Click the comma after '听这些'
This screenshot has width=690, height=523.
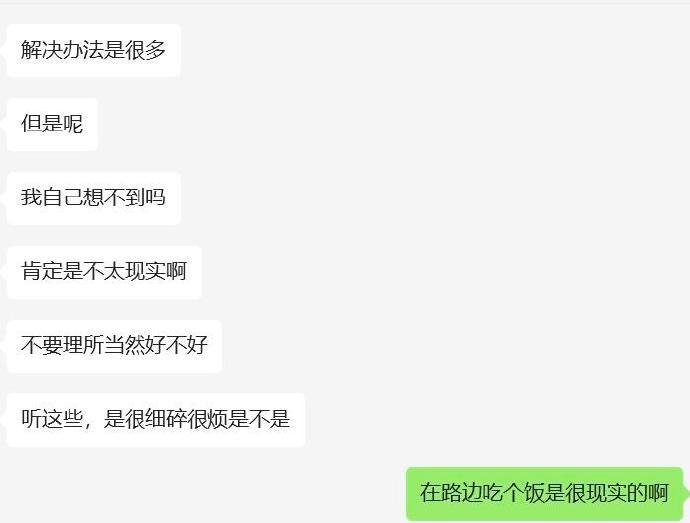(x=88, y=425)
